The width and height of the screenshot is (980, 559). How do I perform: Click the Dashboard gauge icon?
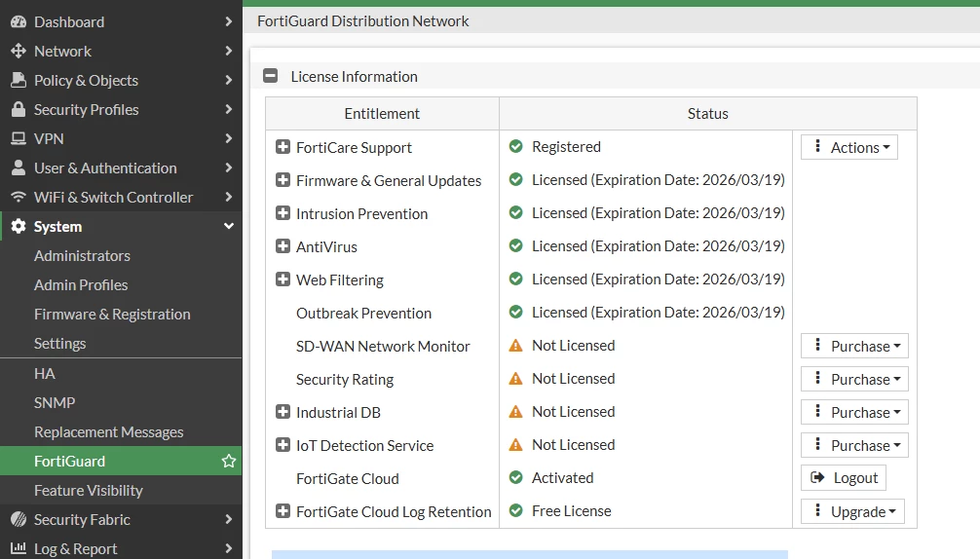[19, 21]
